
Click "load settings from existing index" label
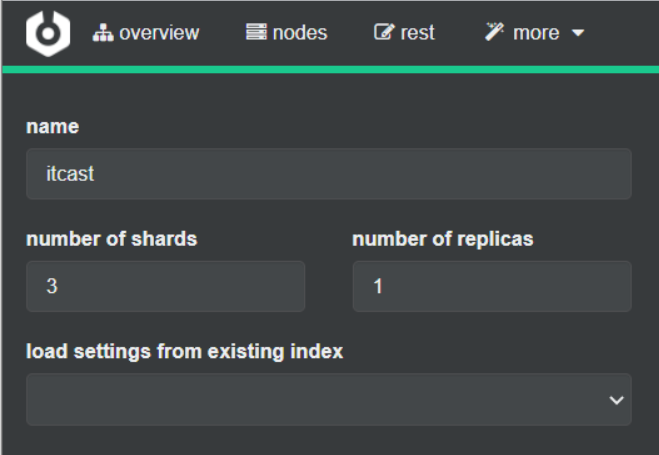(184, 352)
